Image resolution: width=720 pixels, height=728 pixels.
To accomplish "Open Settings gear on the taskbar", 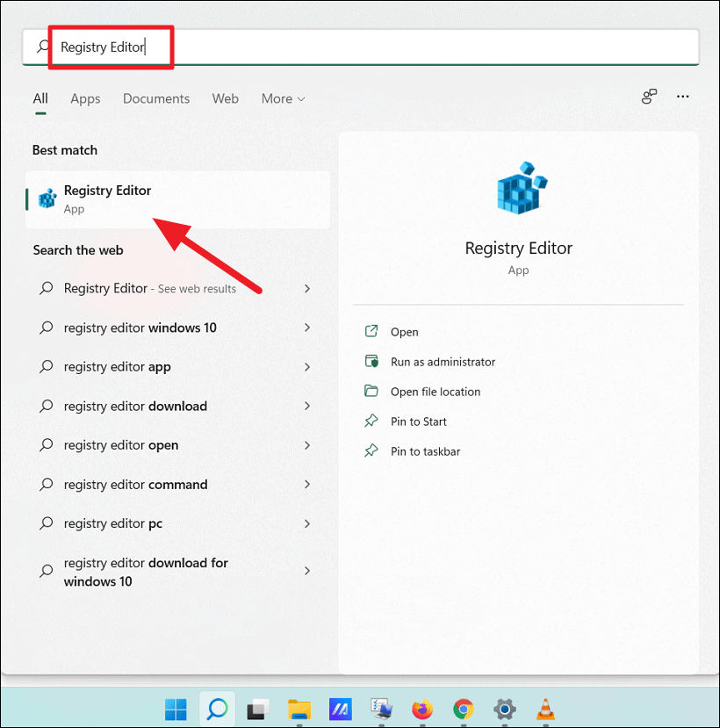I will pyautogui.click(x=505, y=710).
